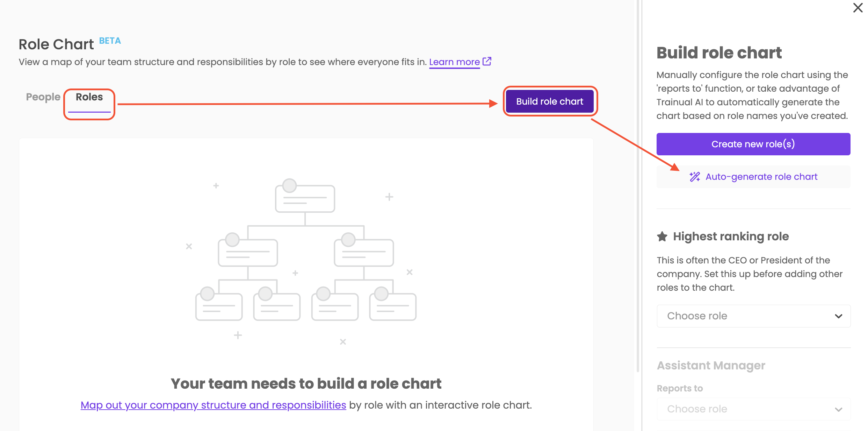Click the chevron arrow on Assistant Manager dropdown
The image size is (868, 431).
(x=838, y=409)
